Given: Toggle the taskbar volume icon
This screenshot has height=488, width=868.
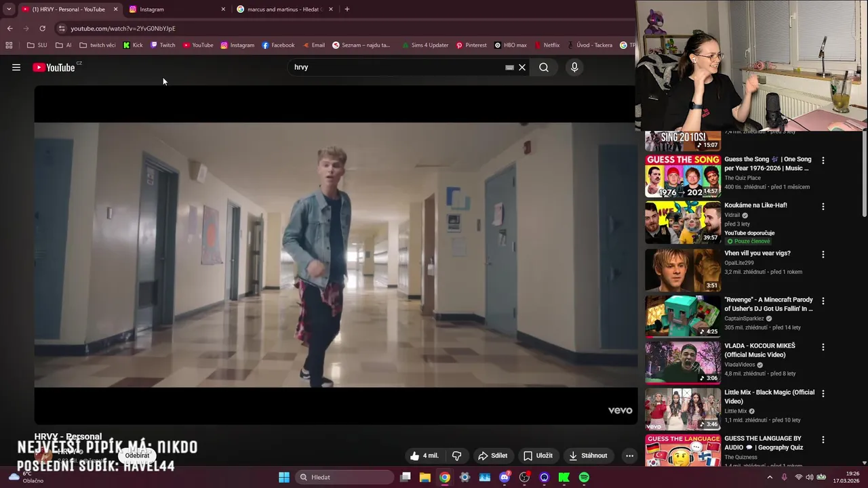Looking at the screenshot, I should coord(809,477).
